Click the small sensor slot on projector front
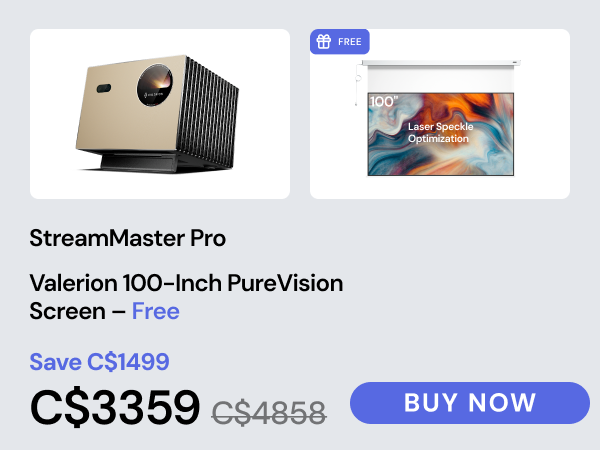 (104, 88)
